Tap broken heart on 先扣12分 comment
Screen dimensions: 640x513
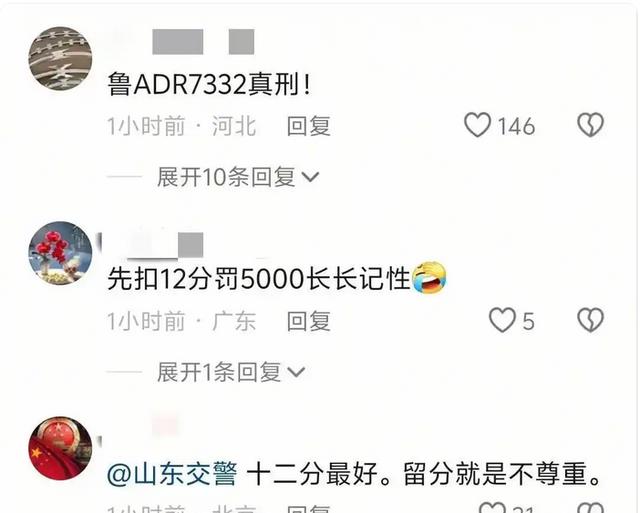590,320
